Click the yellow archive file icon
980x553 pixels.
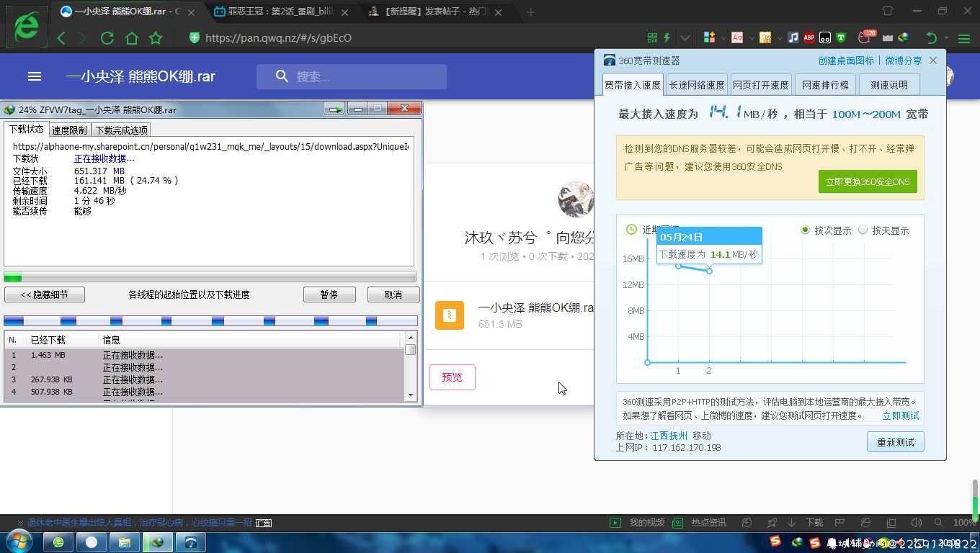click(450, 315)
